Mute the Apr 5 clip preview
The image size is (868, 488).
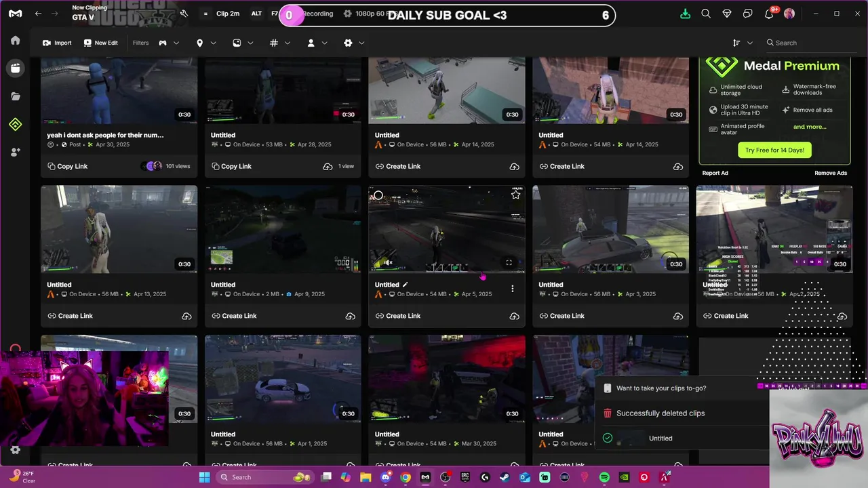point(388,262)
